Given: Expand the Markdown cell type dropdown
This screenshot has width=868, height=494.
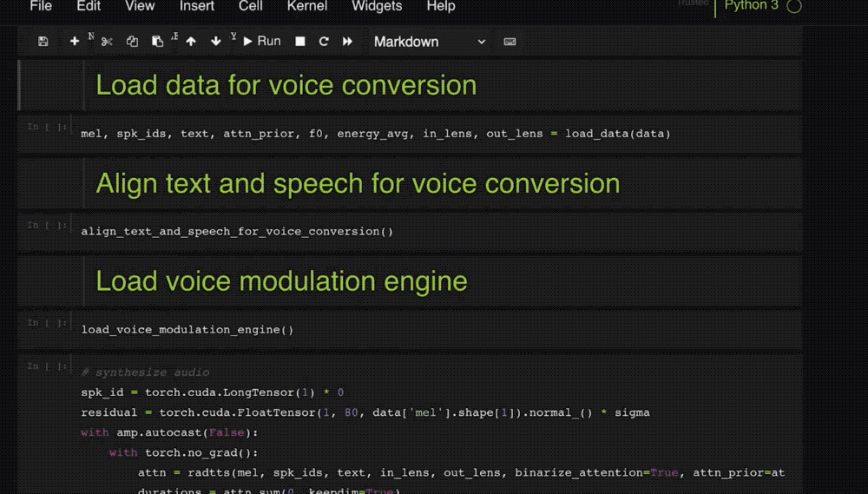Looking at the screenshot, I should pos(430,42).
